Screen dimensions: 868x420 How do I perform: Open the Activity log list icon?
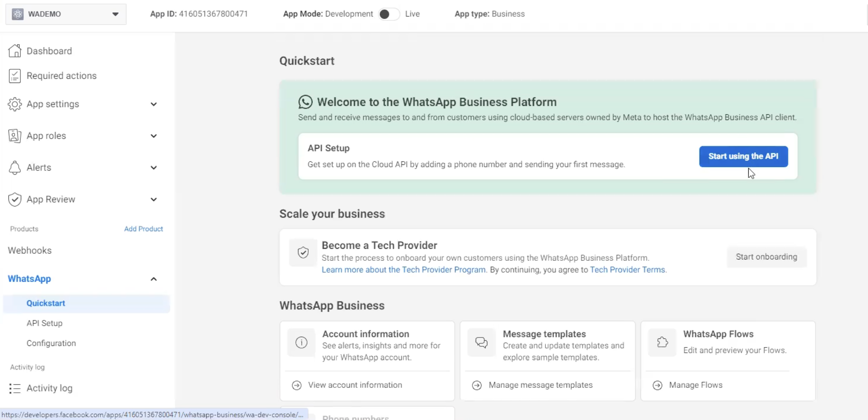(x=14, y=388)
